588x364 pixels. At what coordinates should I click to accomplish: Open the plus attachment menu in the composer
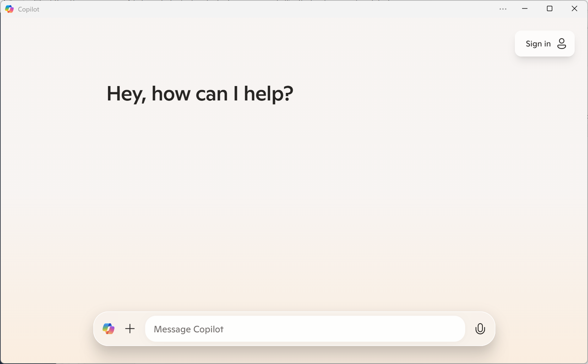point(130,329)
